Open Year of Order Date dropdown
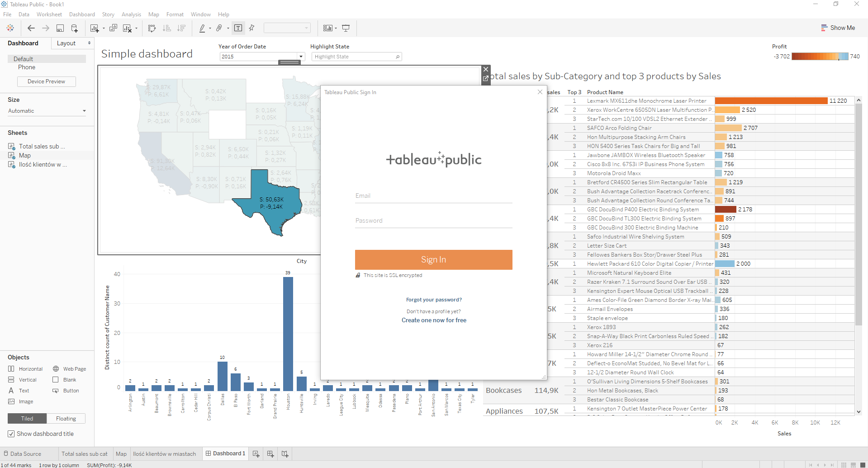Image resolution: width=868 pixels, height=468 pixels. pos(300,57)
